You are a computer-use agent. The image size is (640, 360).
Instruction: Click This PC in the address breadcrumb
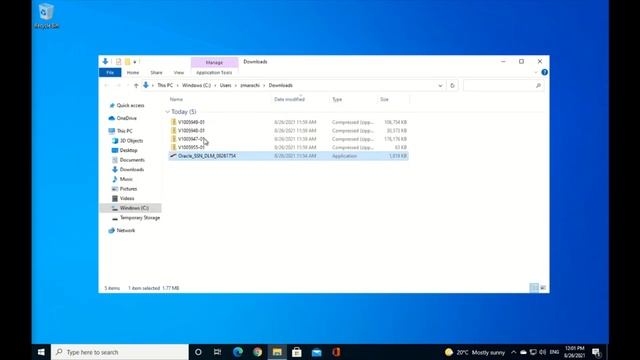pos(165,85)
